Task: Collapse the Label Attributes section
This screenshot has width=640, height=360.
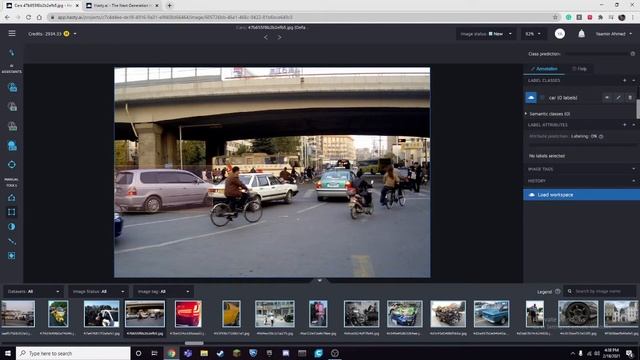Action: tap(633, 125)
